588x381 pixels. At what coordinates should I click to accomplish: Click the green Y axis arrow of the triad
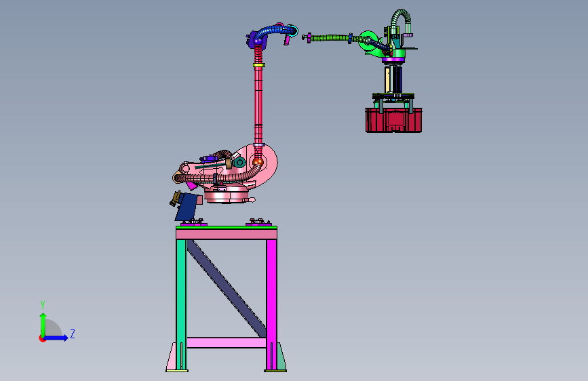click(43, 325)
